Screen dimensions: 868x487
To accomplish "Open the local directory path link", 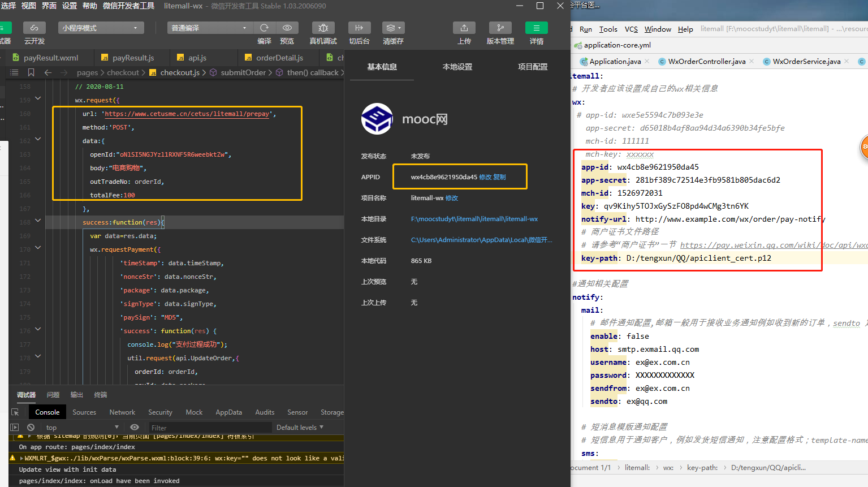I will pos(474,219).
